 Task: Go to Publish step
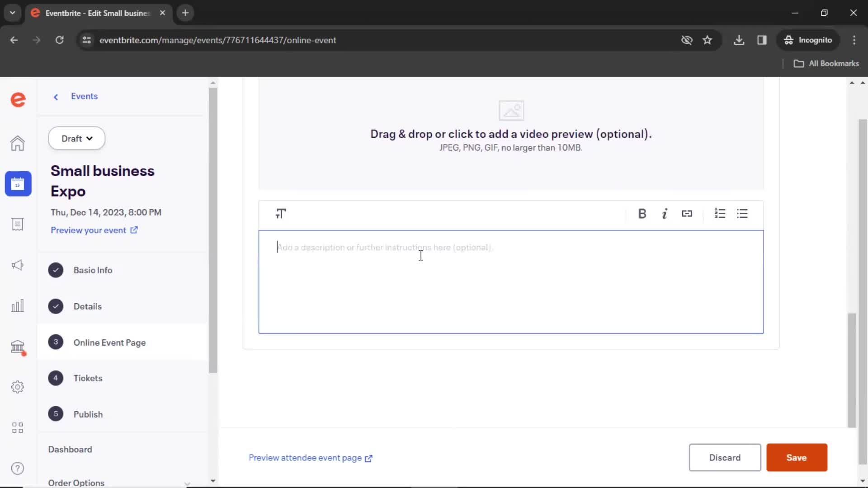pyautogui.click(x=88, y=414)
